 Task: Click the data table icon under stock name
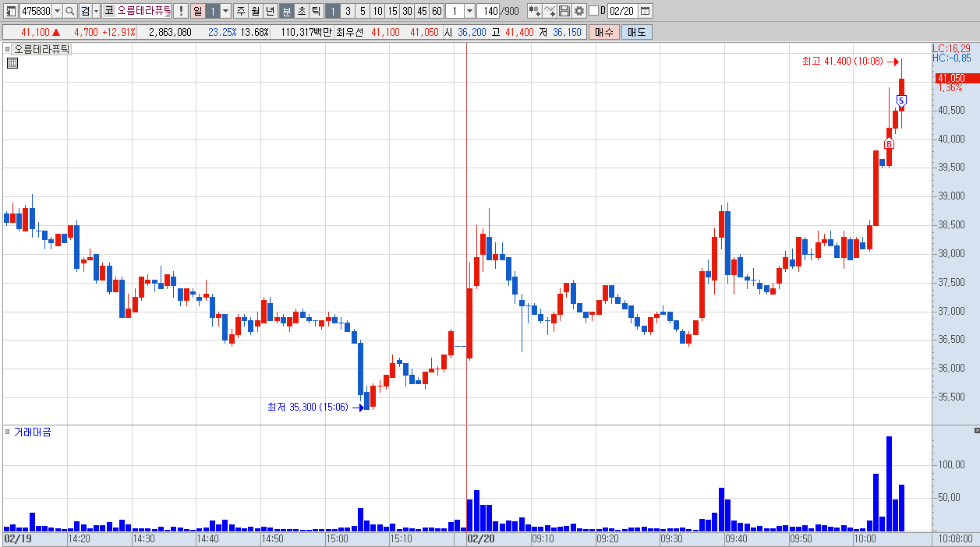[12, 63]
